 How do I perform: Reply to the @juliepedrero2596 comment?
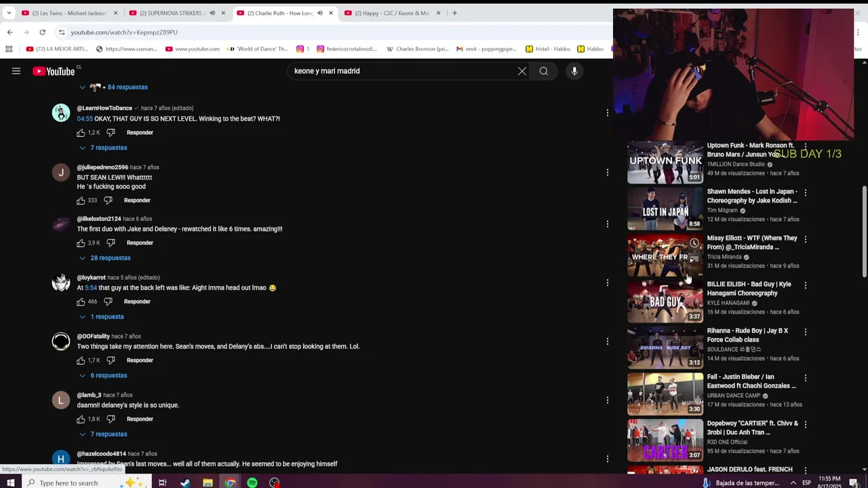137,201
